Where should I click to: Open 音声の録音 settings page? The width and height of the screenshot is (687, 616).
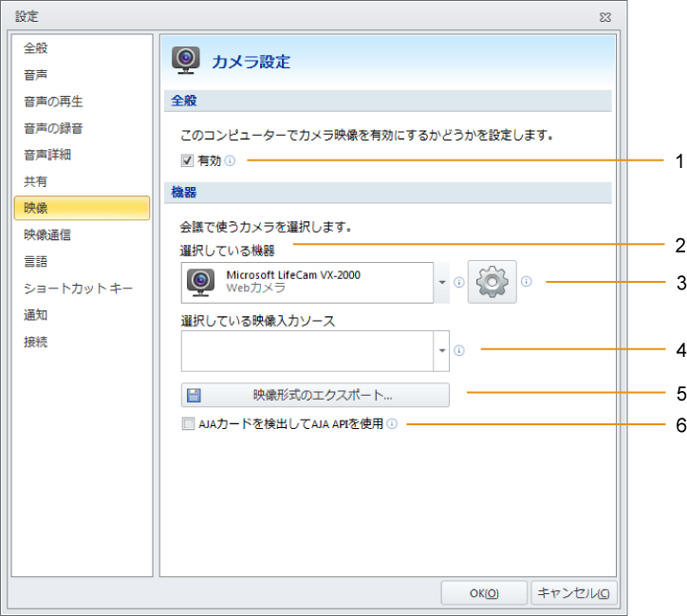[x=82, y=128]
